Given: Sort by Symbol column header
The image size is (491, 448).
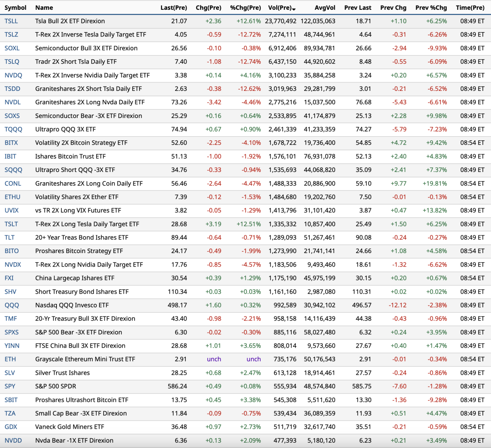Looking at the screenshot, I should click(x=15, y=8).
